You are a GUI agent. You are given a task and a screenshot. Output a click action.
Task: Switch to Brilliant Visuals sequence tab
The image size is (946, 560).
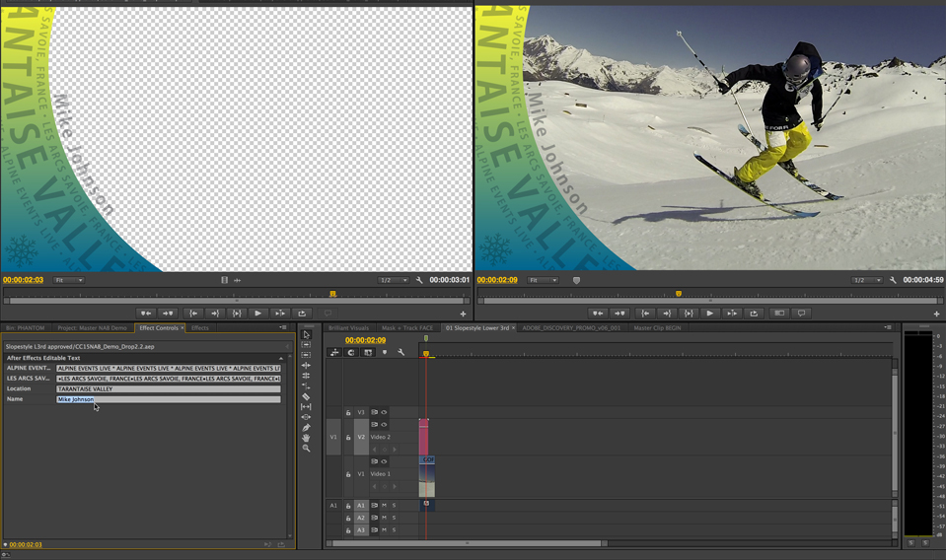pyautogui.click(x=349, y=328)
